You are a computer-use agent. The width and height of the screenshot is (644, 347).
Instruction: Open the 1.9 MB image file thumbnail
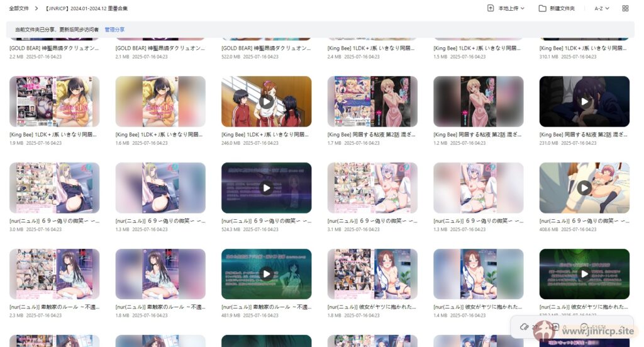pos(54,101)
